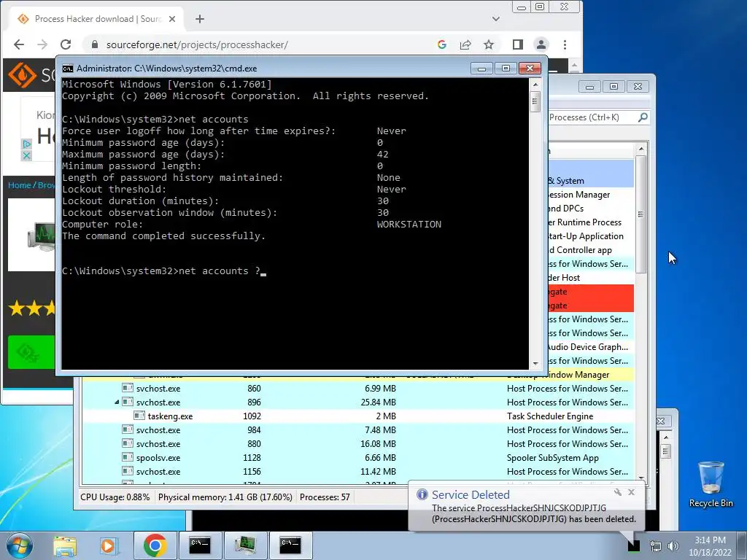Click the Service Deleted info icon
Screen dimensions: 747x560
422,494
